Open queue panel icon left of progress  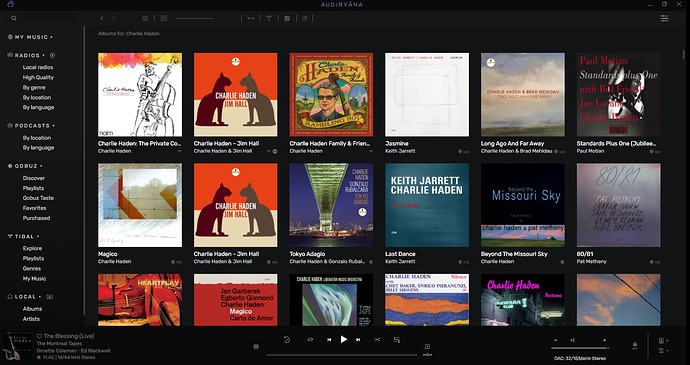click(x=256, y=347)
